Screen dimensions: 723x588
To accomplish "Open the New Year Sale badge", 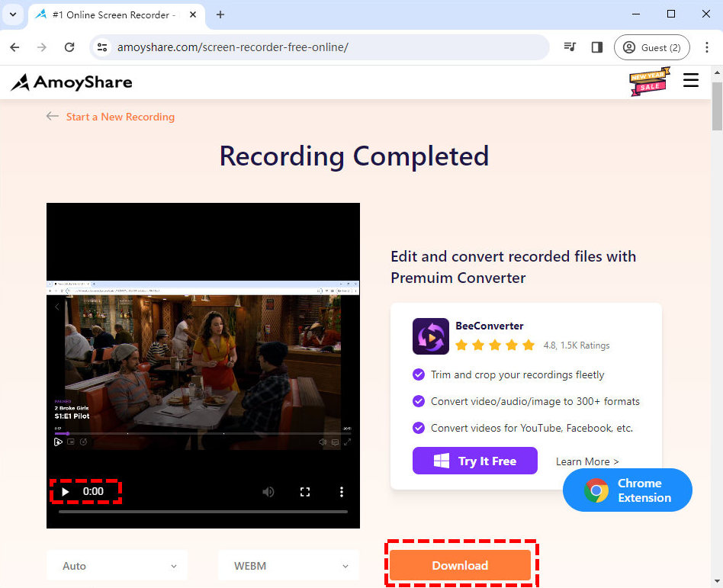I will tap(650, 82).
